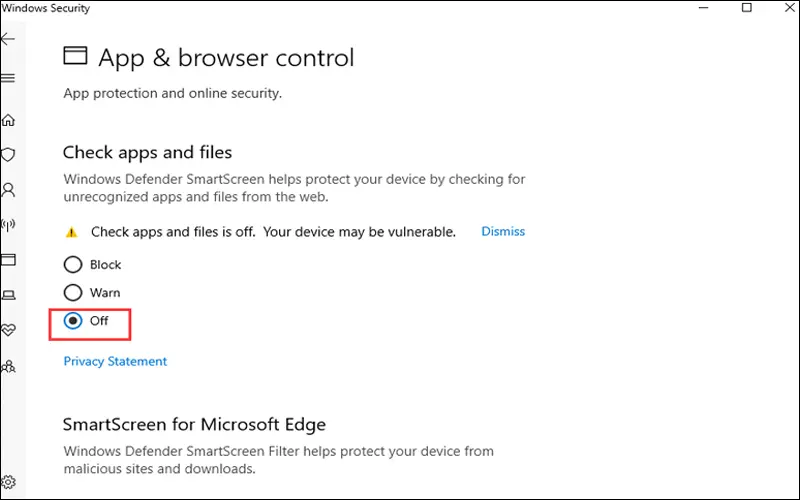Open App & browser control sidebar icon
Image resolution: width=800 pixels, height=500 pixels.
8,260
